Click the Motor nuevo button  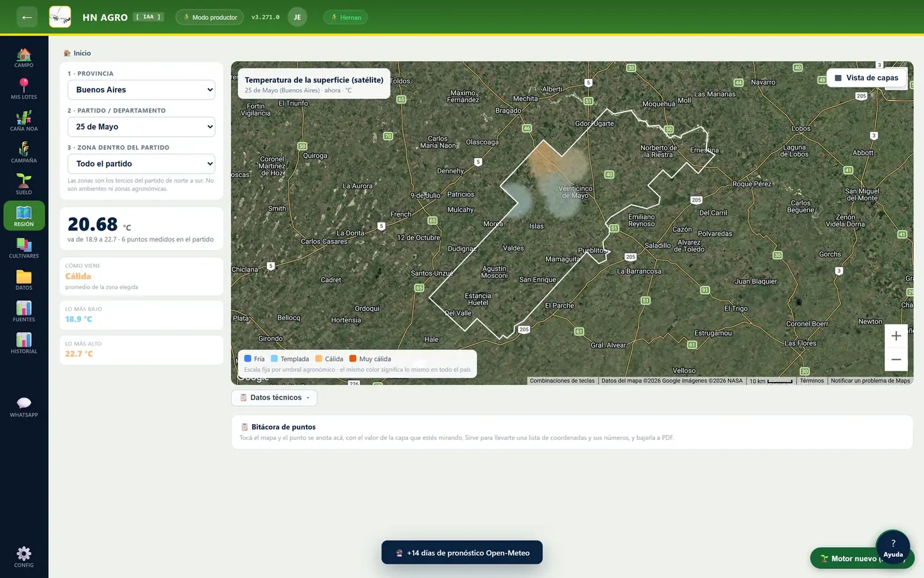(847, 559)
